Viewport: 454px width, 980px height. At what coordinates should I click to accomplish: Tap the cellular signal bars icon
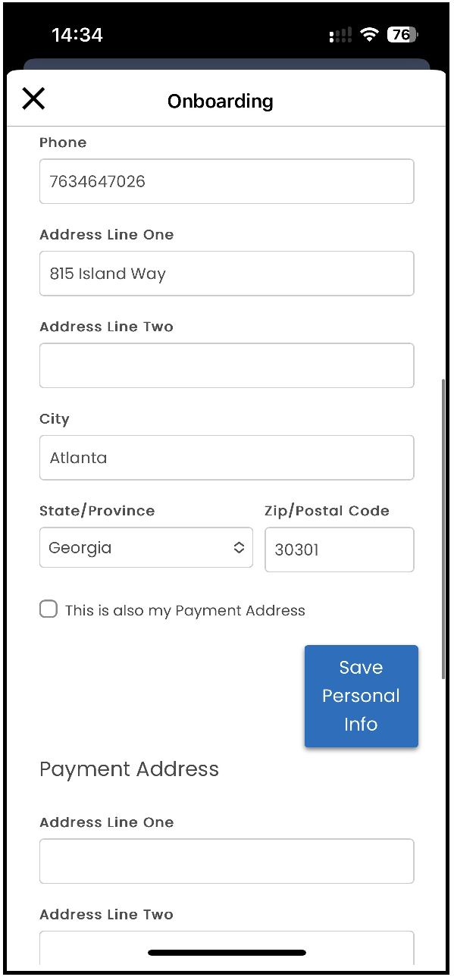340,35
